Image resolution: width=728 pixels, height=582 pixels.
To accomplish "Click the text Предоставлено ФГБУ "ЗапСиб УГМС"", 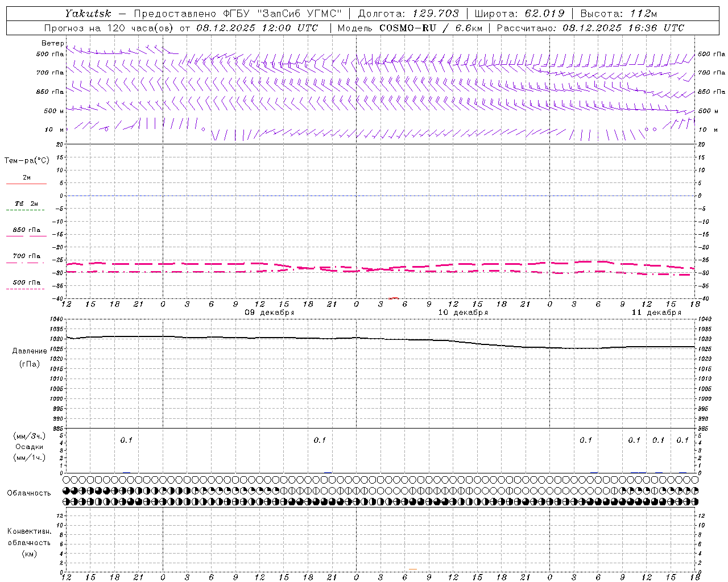I will coord(238,14).
